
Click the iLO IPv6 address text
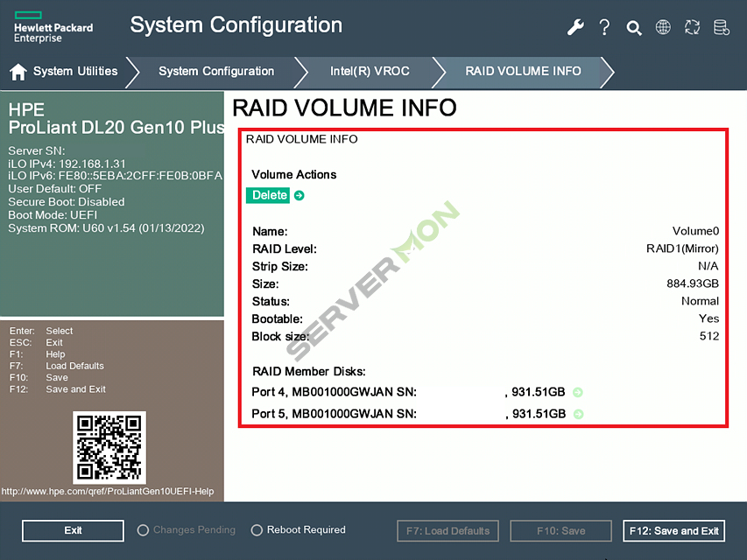(x=115, y=176)
